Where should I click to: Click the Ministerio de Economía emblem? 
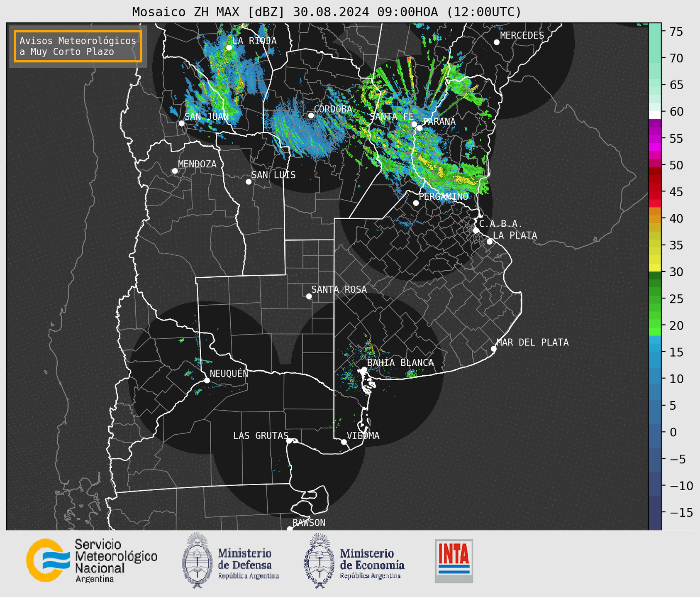pyautogui.click(x=320, y=560)
